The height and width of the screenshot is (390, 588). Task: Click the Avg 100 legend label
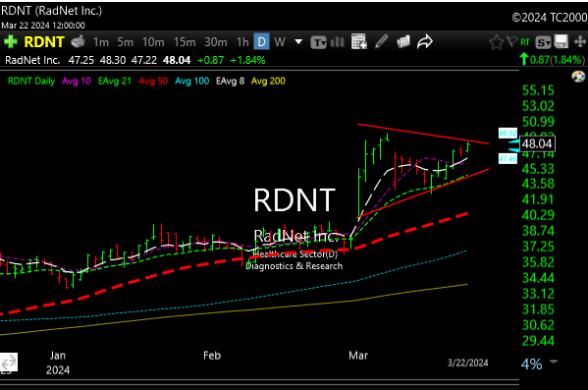click(192, 82)
